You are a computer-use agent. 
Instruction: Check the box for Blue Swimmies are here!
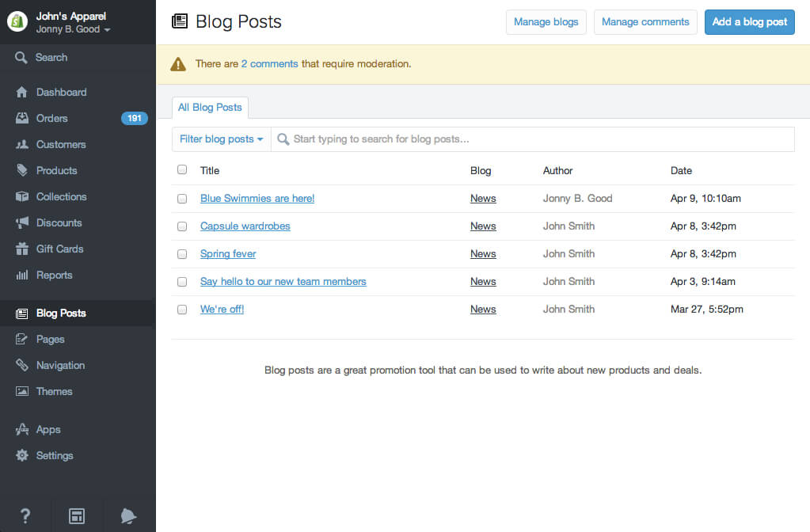click(x=182, y=199)
